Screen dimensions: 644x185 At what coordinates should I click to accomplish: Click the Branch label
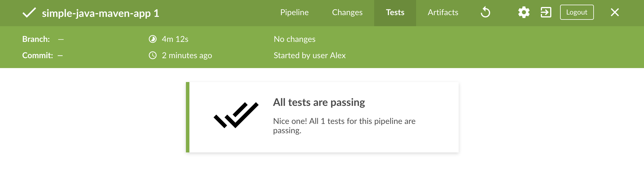click(36, 39)
